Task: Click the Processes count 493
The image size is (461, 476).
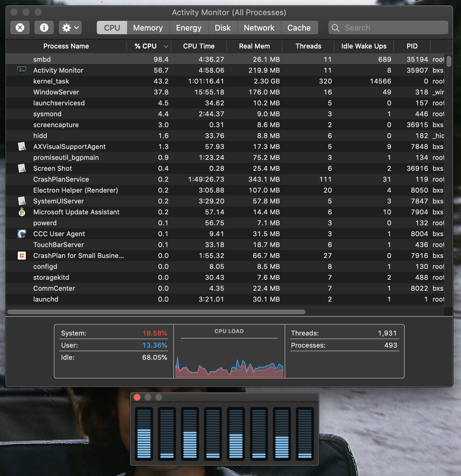Action: tap(391, 345)
